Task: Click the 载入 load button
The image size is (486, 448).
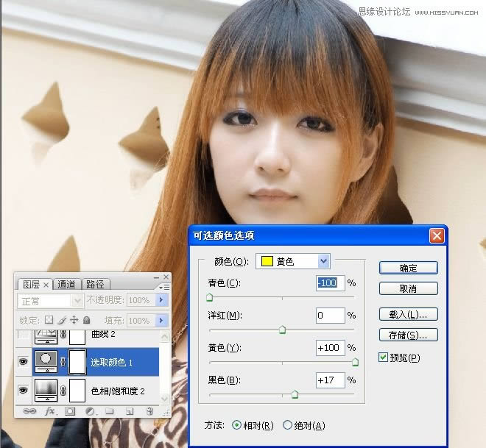Action: (408, 314)
